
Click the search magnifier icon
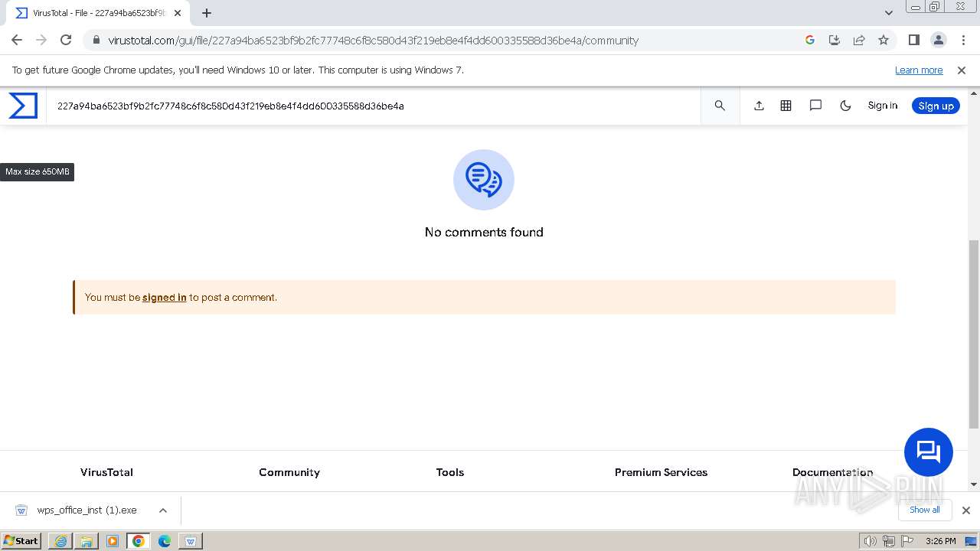720,106
